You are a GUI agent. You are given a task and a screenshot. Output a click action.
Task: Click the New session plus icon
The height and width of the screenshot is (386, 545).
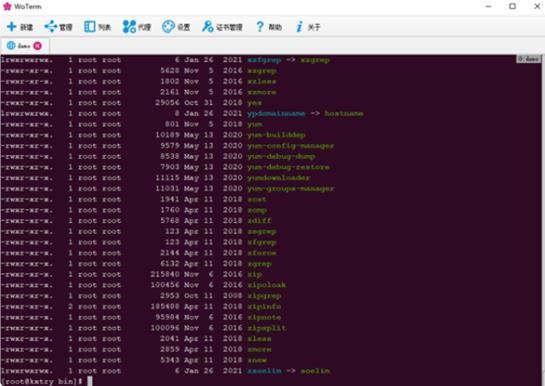tap(11, 27)
